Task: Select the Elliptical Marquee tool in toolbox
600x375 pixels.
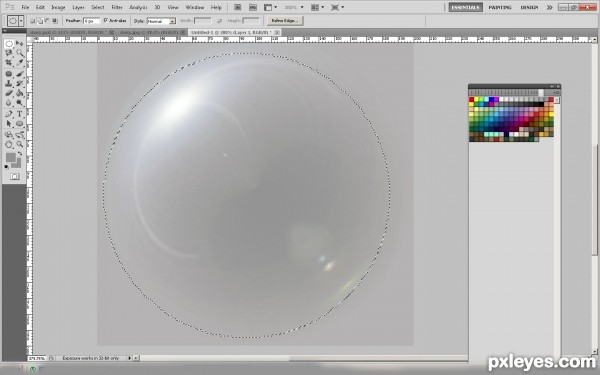Action: click(9, 44)
